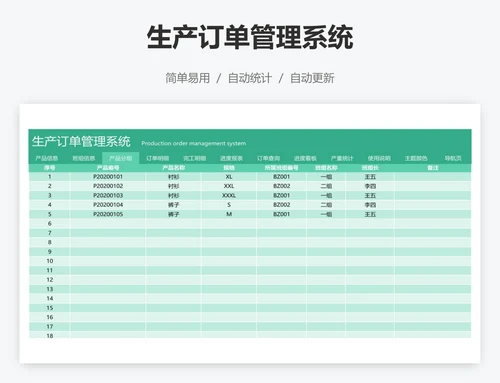Click the 所属班组编号 column header

pos(282,168)
